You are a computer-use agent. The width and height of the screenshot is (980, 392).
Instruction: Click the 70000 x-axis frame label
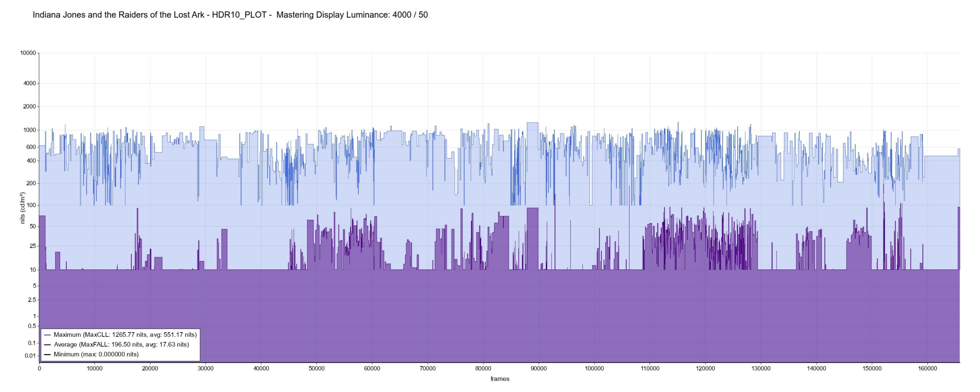point(428,369)
